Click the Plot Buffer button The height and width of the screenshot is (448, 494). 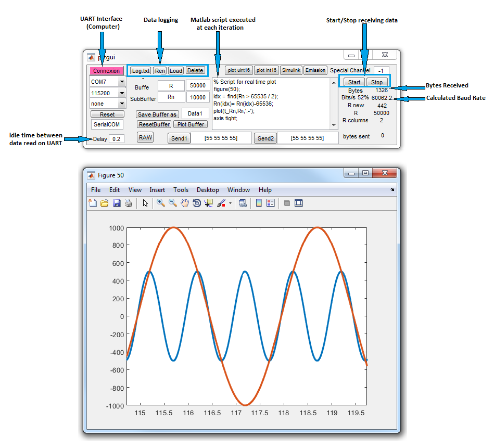tap(190, 124)
